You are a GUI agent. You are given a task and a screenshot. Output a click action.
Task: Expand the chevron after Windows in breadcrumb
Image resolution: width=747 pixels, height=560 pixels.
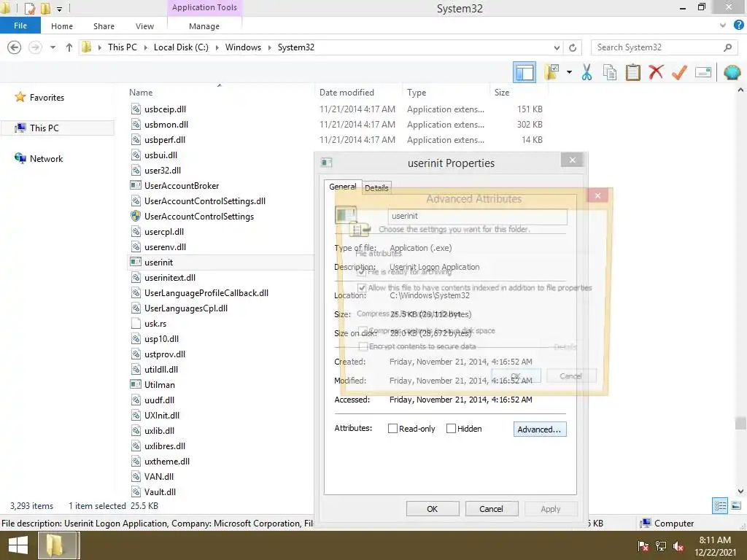[x=269, y=47]
